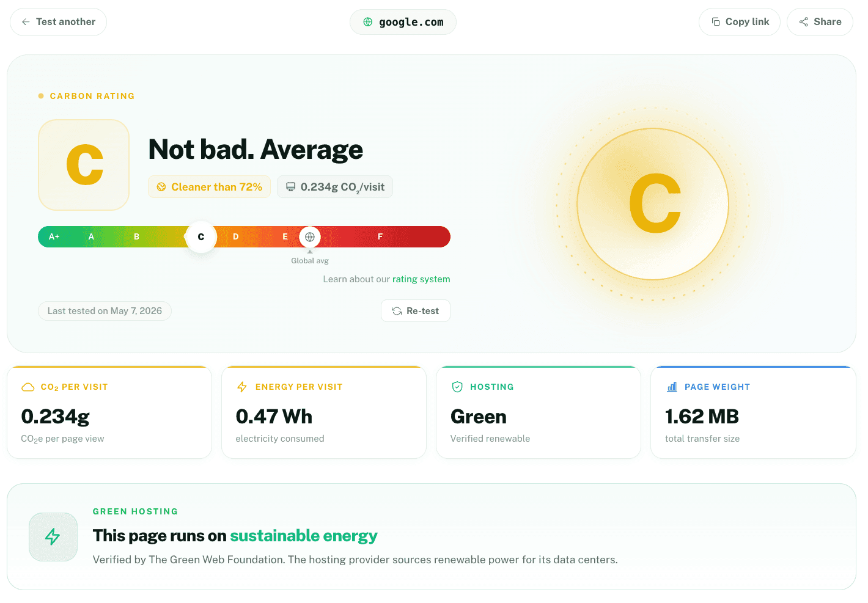868x603 pixels.
Task: Click the Test another back button
Action: (x=58, y=22)
